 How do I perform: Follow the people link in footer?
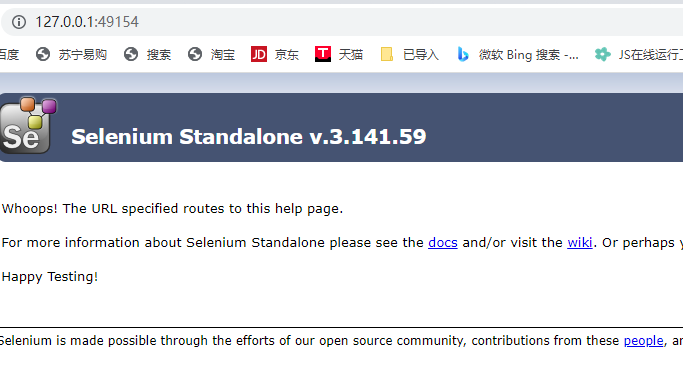coord(643,341)
